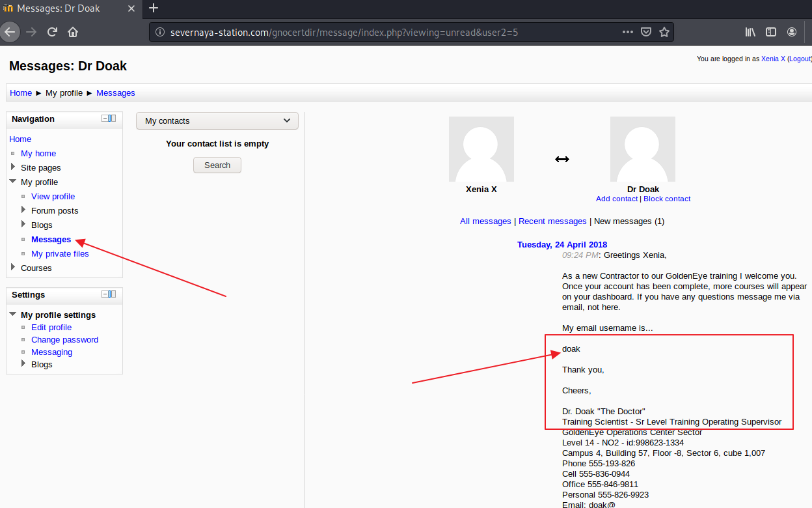Click Home in the breadcrumb
Image resolution: width=812 pixels, height=508 pixels.
click(21, 93)
